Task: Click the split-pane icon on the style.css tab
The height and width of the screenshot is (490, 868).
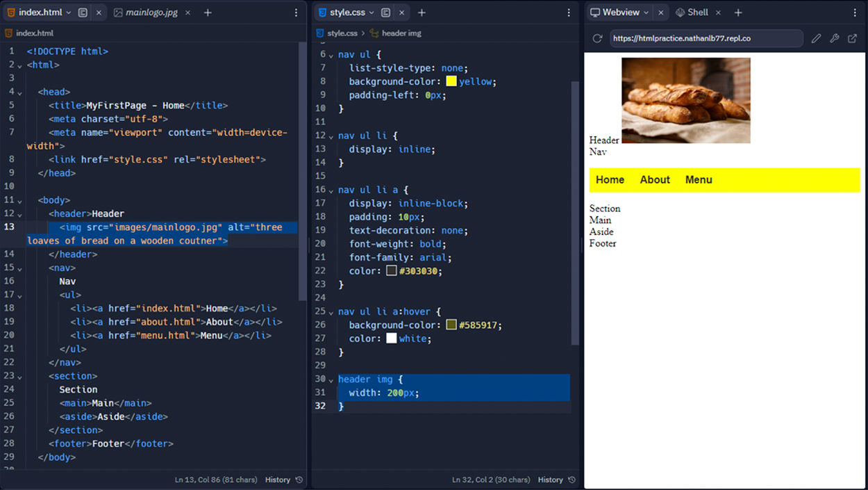Action: 385,13
